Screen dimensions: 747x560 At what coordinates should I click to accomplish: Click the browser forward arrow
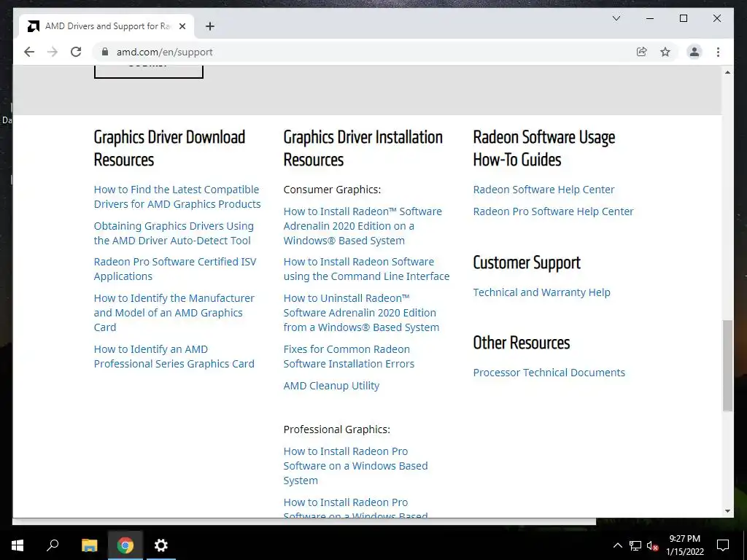(53, 52)
